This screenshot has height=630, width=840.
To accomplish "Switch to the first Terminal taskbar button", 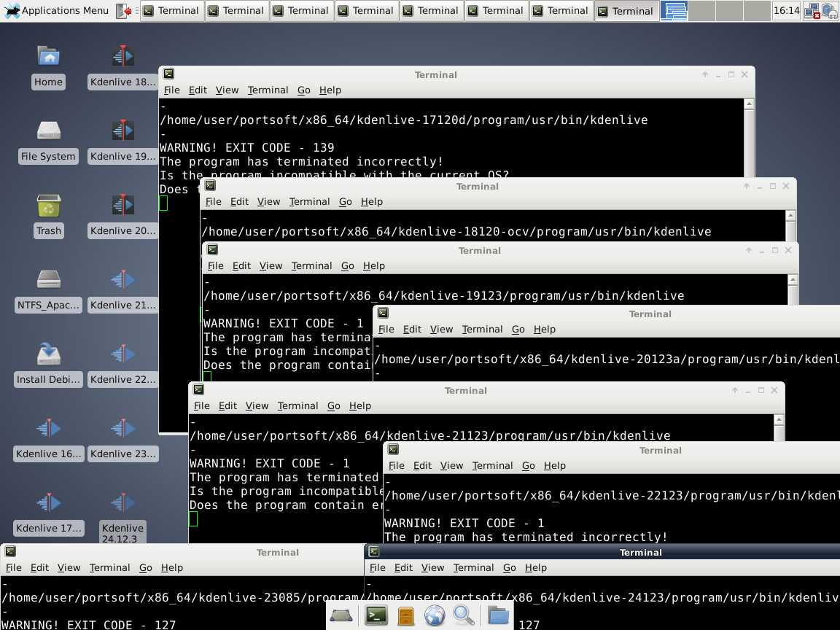I will [172, 11].
